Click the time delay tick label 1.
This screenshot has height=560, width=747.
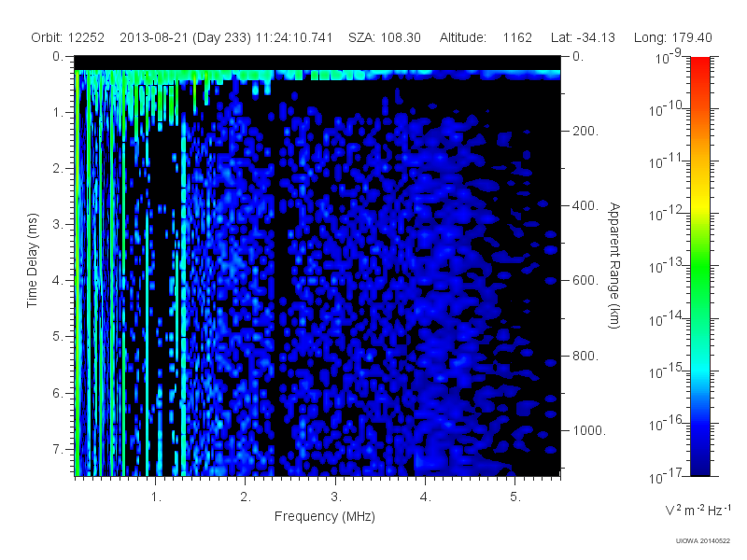58,113
